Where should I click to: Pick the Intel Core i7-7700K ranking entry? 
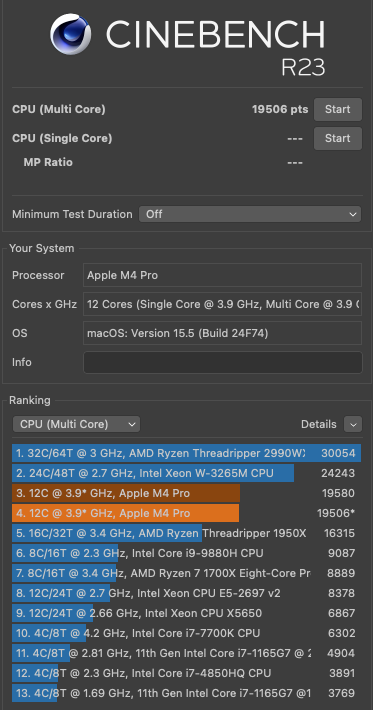186,633
